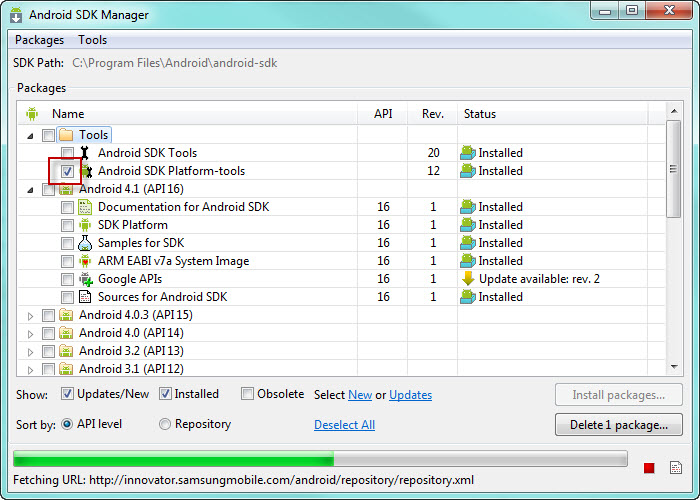The height and width of the screenshot is (500, 700).
Task: Click the Delete 1 package button
Action: point(619,425)
